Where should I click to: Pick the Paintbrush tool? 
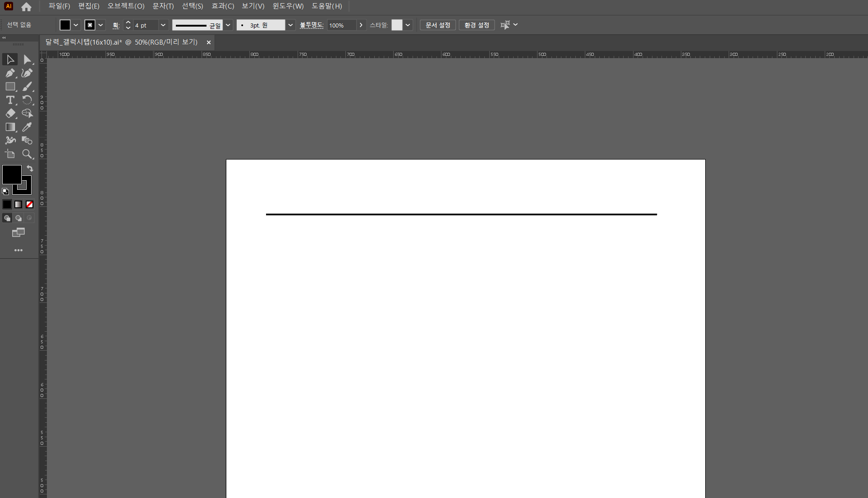pos(27,87)
